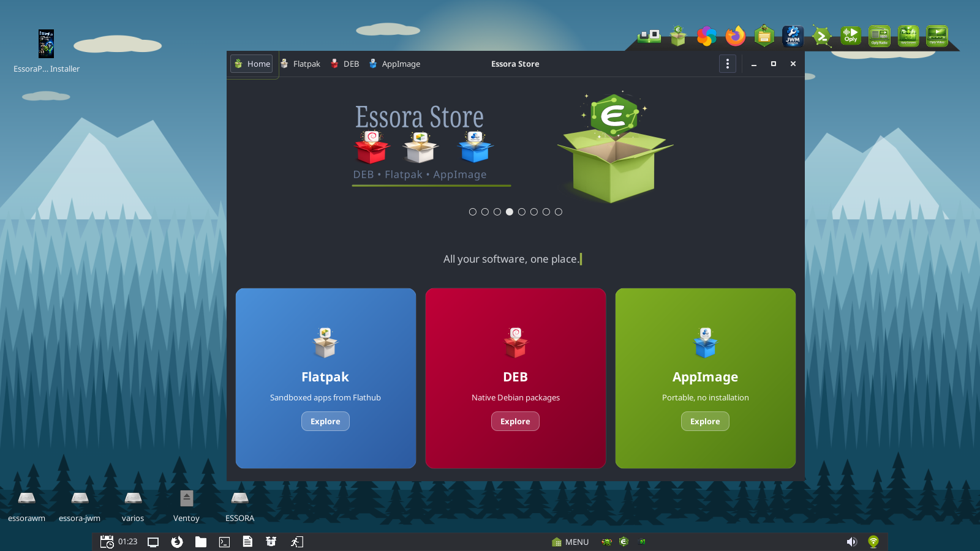Click the blue AppImage box in the banner

click(475, 147)
